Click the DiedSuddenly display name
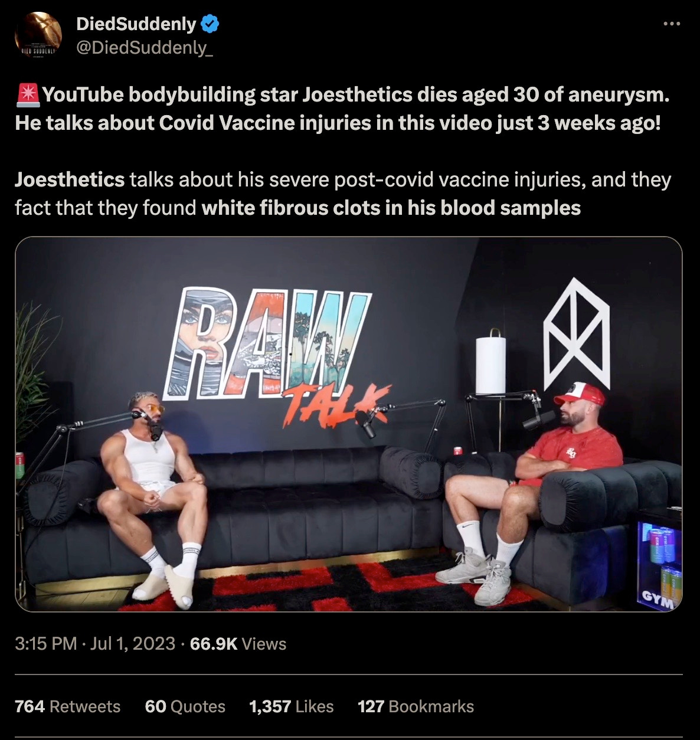700x740 pixels. pos(136,24)
